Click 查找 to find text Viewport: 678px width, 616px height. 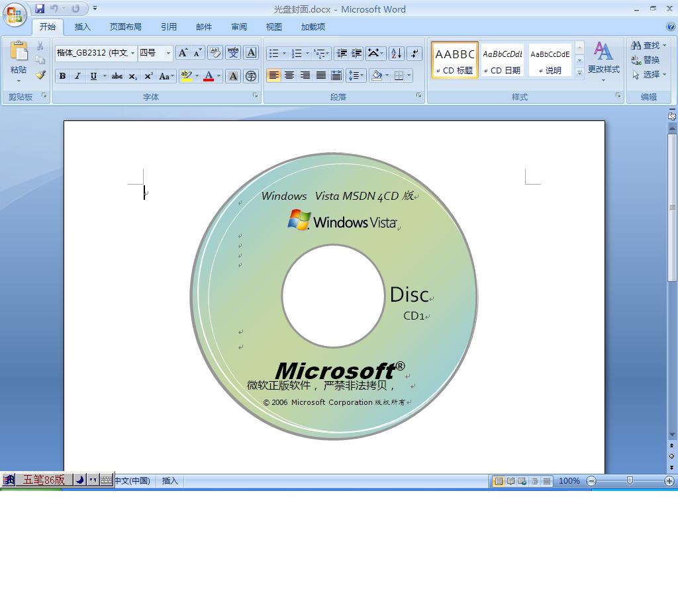(648, 46)
